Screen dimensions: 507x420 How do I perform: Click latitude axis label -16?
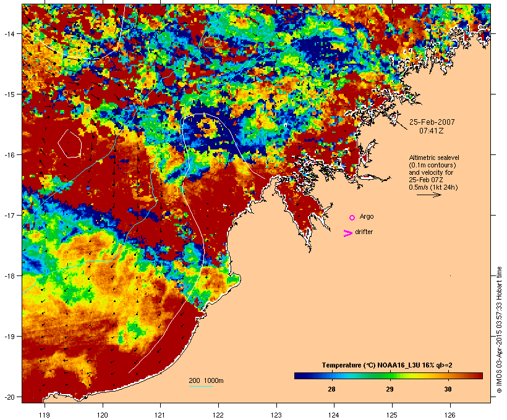coord(9,155)
